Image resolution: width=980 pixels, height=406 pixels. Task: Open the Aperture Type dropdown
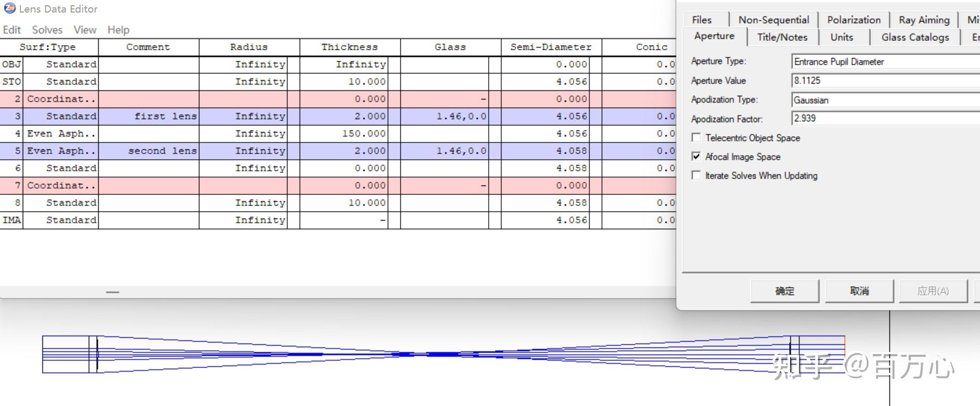tap(885, 61)
